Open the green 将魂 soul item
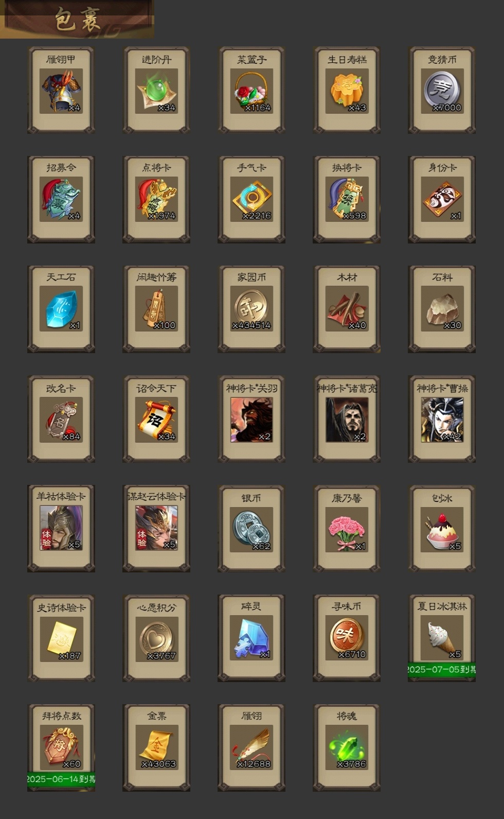Screen dimensions: 504x819 click(347, 748)
